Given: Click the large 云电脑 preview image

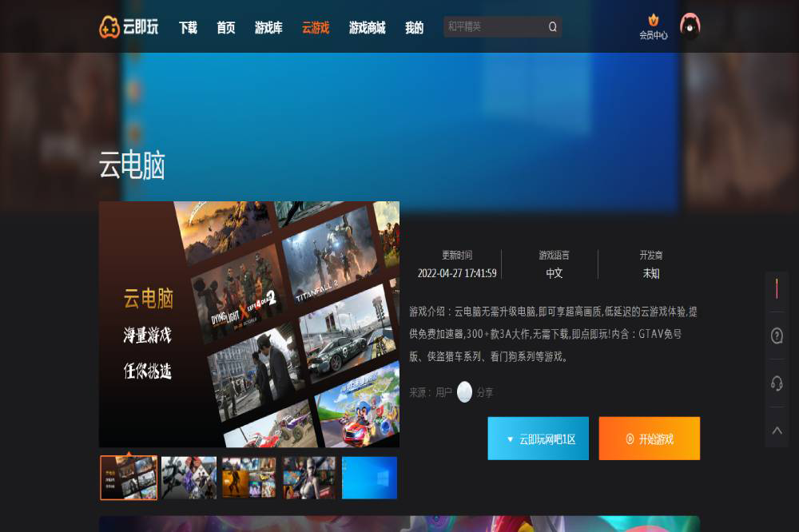Looking at the screenshot, I should pyautogui.click(x=249, y=324).
